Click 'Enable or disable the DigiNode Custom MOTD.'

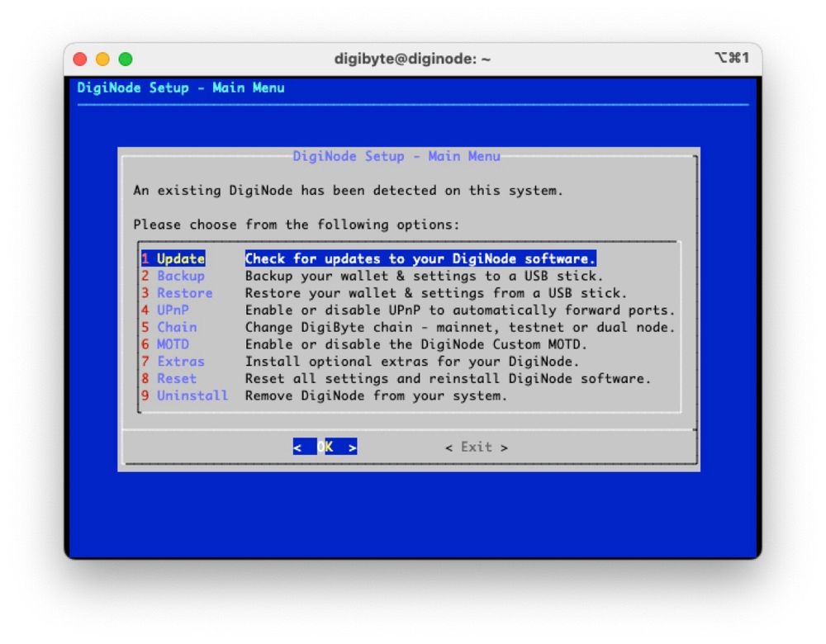coord(416,344)
